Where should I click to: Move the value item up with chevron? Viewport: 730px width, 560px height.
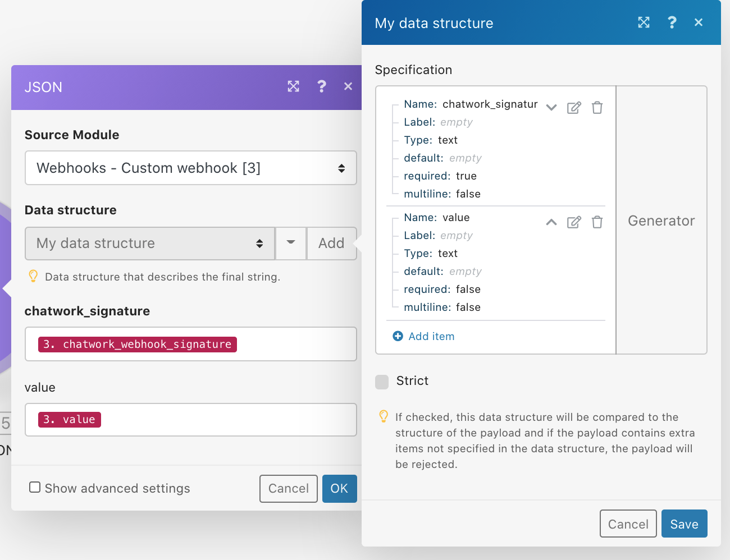click(x=551, y=222)
